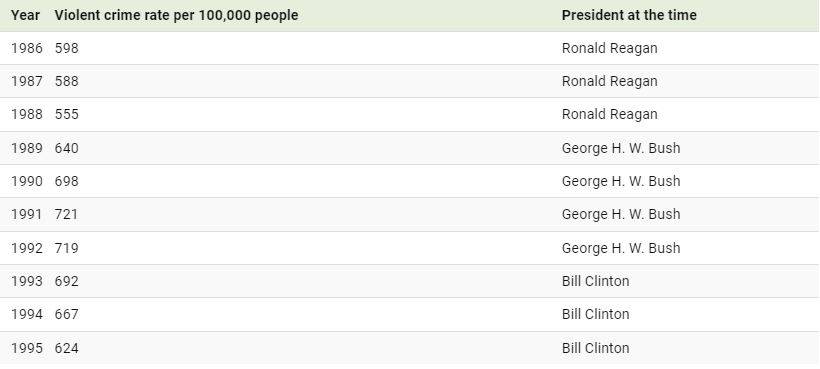Click the Violent crime rate column header
The height and width of the screenshot is (369, 820).
pyautogui.click(x=176, y=15)
